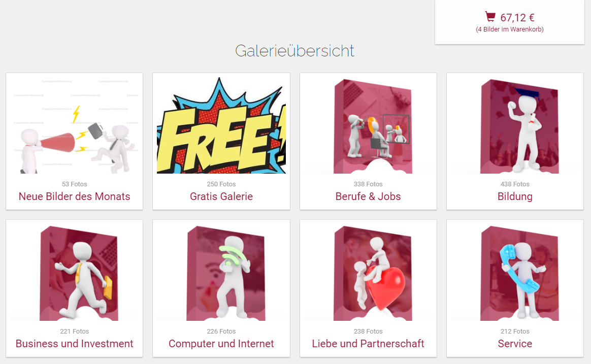The width and height of the screenshot is (591, 364).
Task: Click the shopping cart icon
Action: [490, 17]
